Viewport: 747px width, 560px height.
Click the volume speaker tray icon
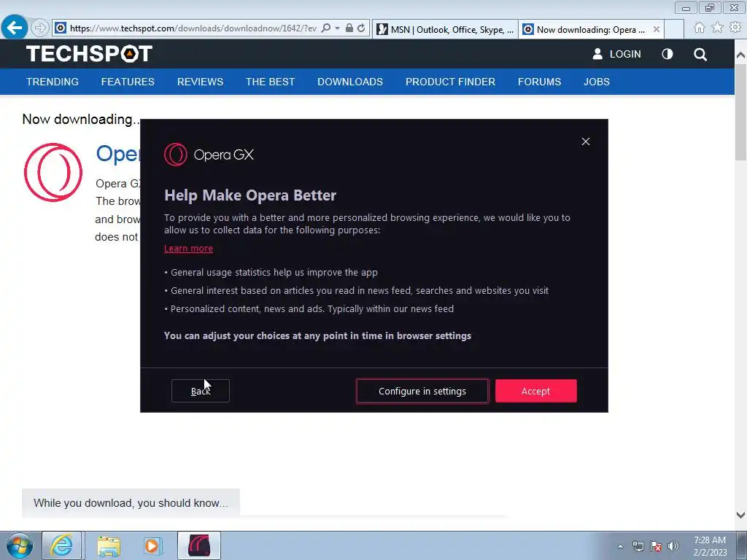673,546
